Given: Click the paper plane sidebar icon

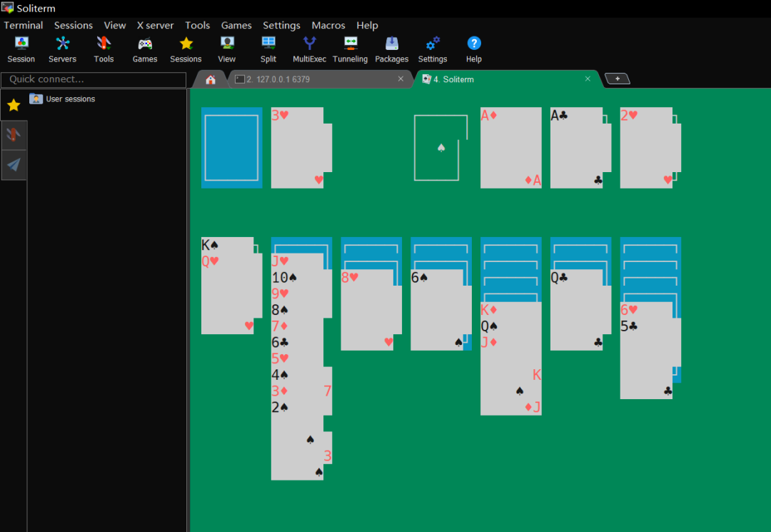Looking at the screenshot, I should [14, 165].
